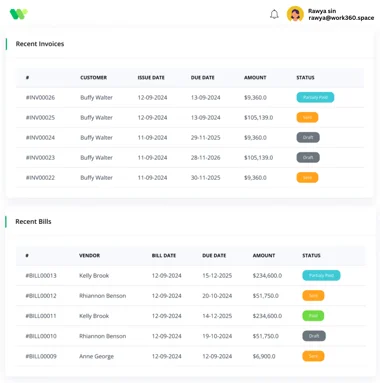Open the notifications bell icon

274,14
